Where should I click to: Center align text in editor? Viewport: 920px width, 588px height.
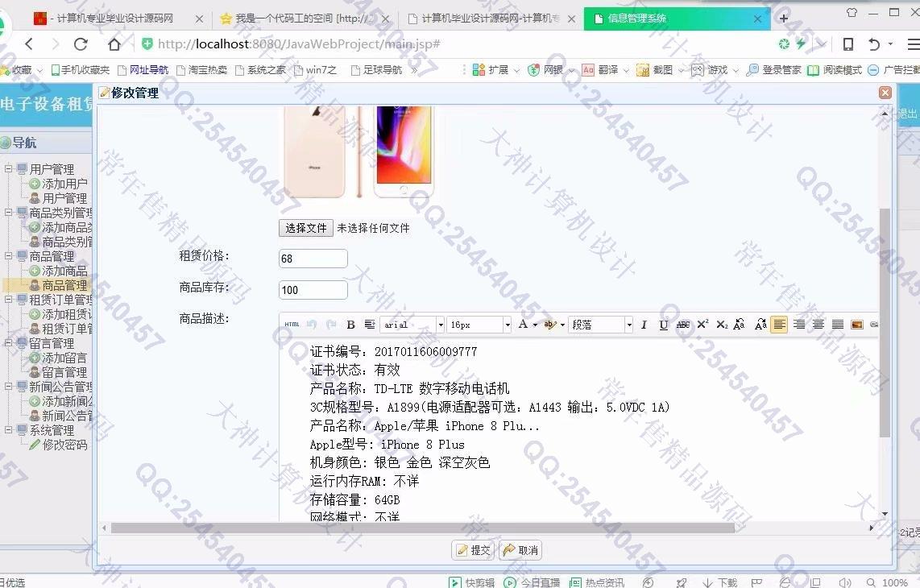click(818, 325)
